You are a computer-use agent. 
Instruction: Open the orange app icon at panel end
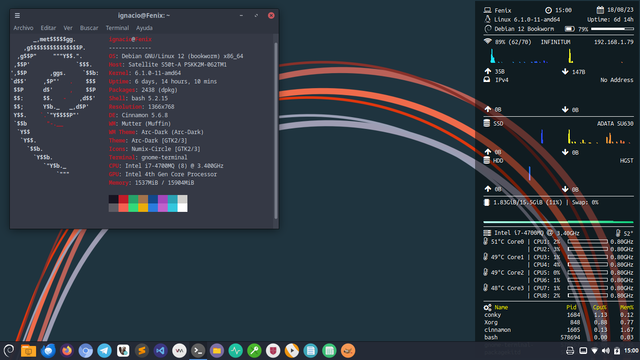tap(348, 351)
